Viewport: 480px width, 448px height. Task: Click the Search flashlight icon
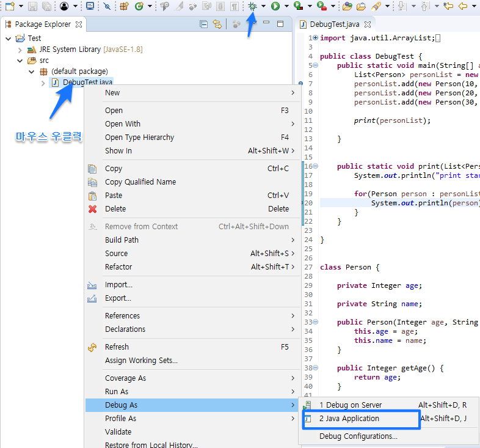[x=376, y=6]
